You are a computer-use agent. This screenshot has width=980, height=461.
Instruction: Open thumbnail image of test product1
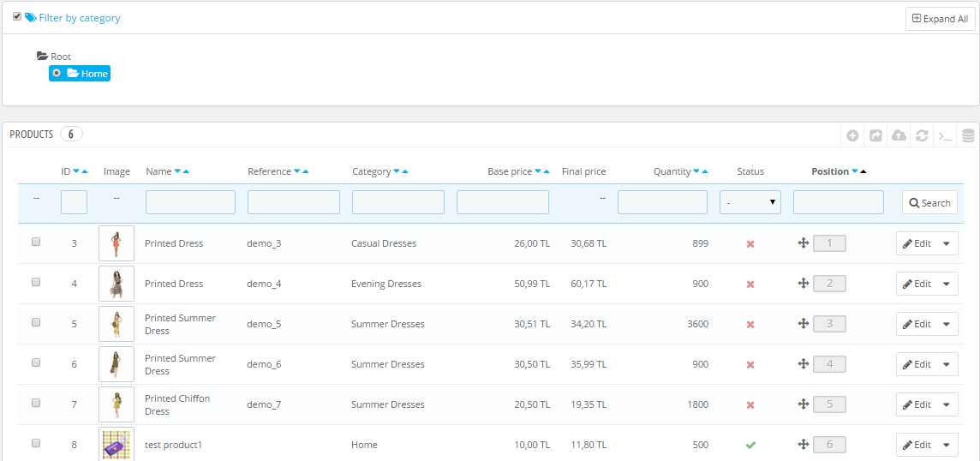[x=117, y=445]
